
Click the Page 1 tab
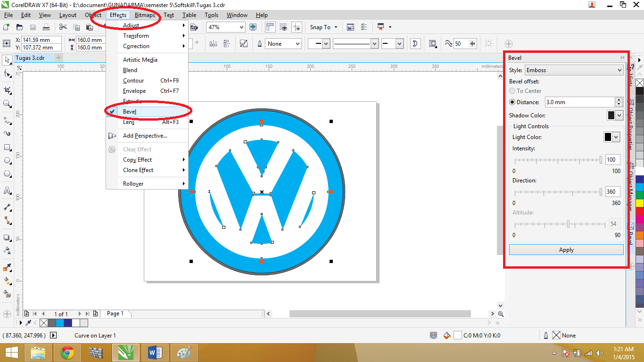click(x=115, y=313)
